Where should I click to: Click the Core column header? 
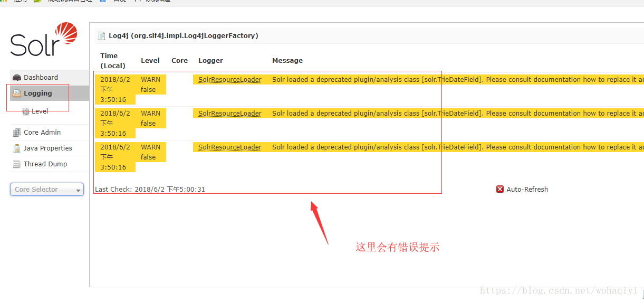pyautogui.click(x=180, y=61)
